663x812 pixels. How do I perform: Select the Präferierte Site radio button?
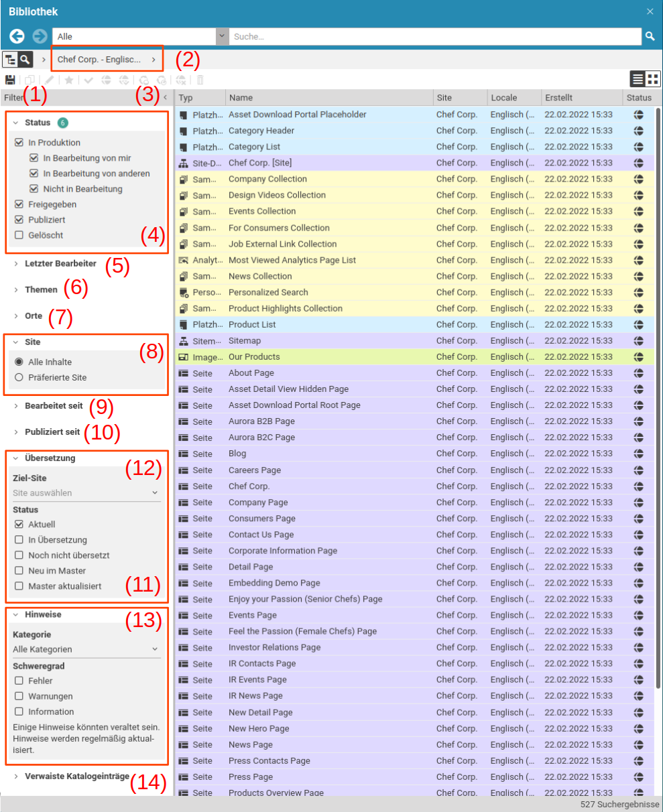[19, 377]
